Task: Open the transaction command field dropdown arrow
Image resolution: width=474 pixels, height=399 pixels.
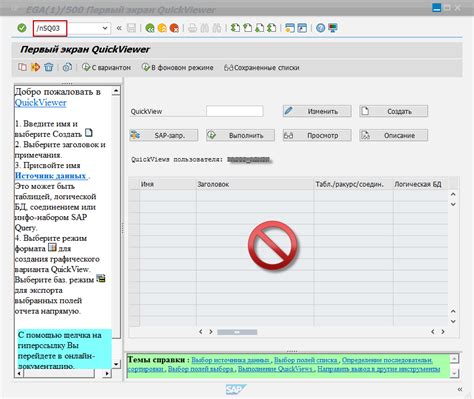Action: pos(105,28)
